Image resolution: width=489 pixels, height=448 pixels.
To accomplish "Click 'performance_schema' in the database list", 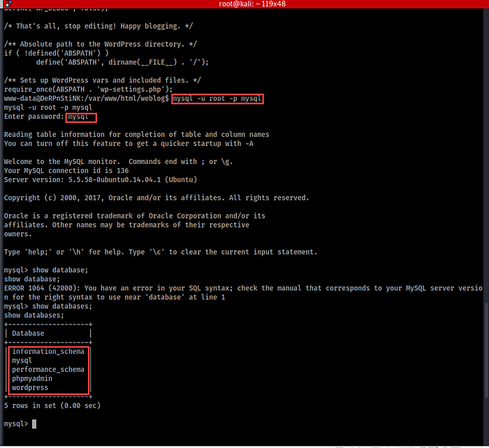I will tap(48, 370).
